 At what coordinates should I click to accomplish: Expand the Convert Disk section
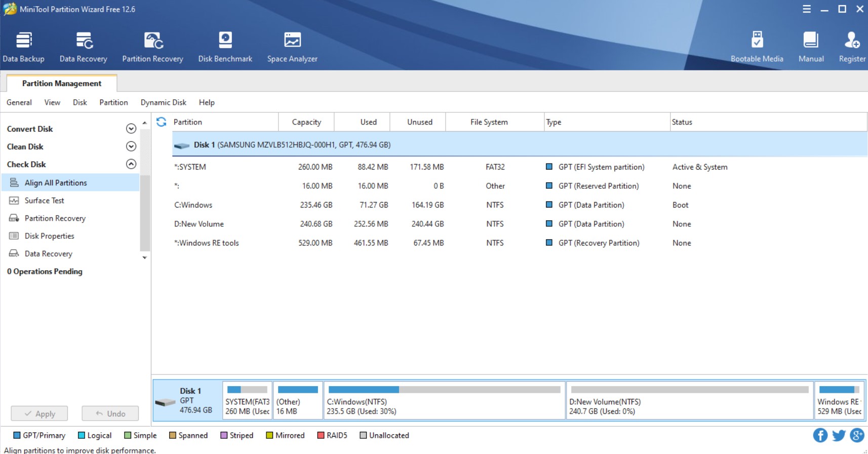click(x=131, y=129)
